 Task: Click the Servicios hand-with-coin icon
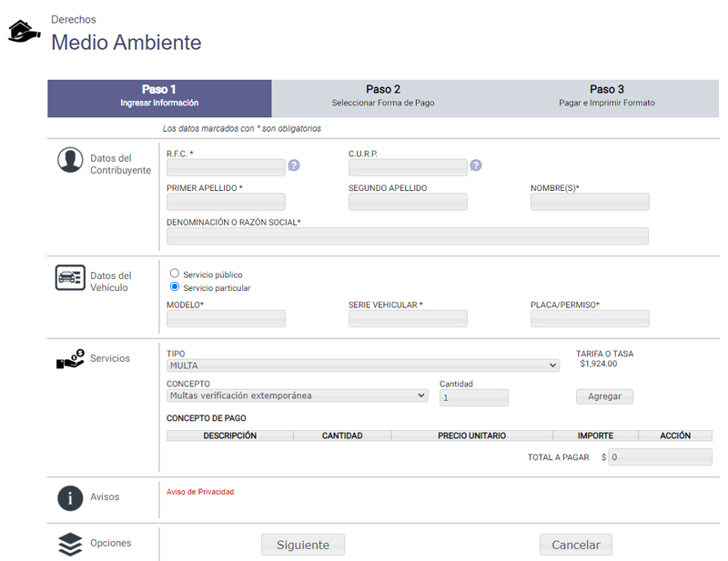(70, 359)
